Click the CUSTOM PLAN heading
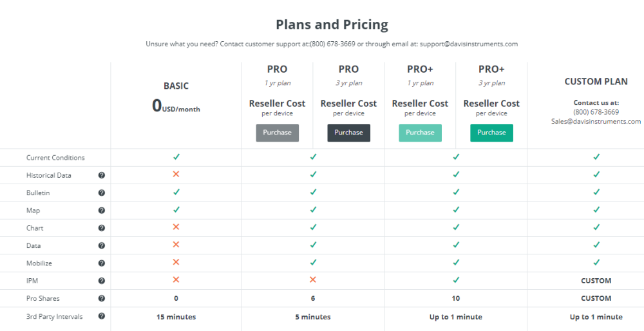 click(x=596, y=82)
